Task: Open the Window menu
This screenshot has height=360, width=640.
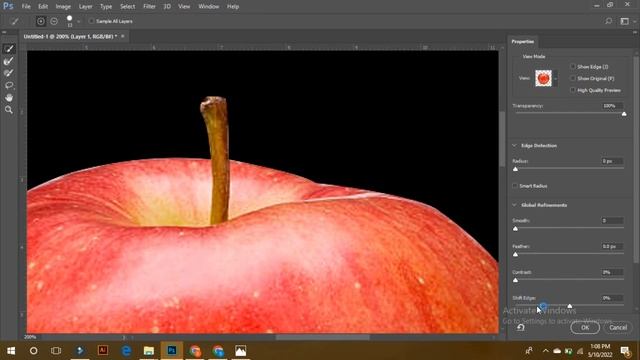Action: point(209,7)
